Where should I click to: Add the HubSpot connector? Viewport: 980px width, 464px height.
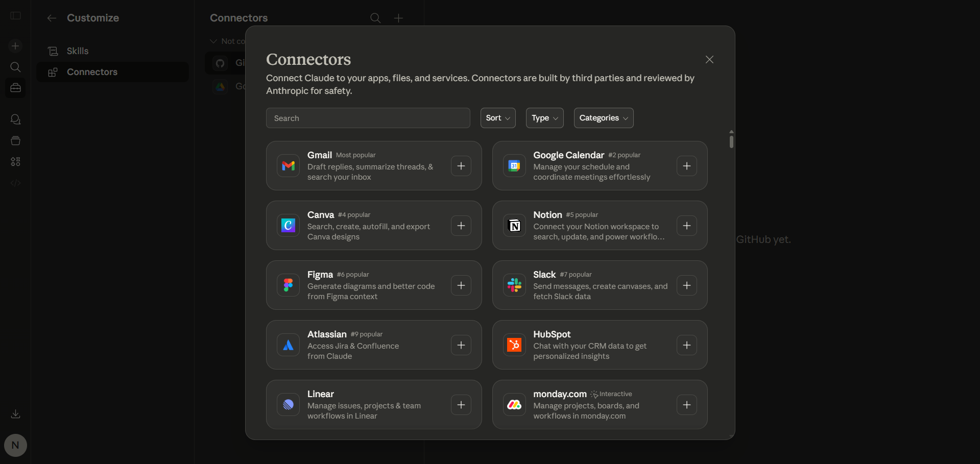coord(686,345)
